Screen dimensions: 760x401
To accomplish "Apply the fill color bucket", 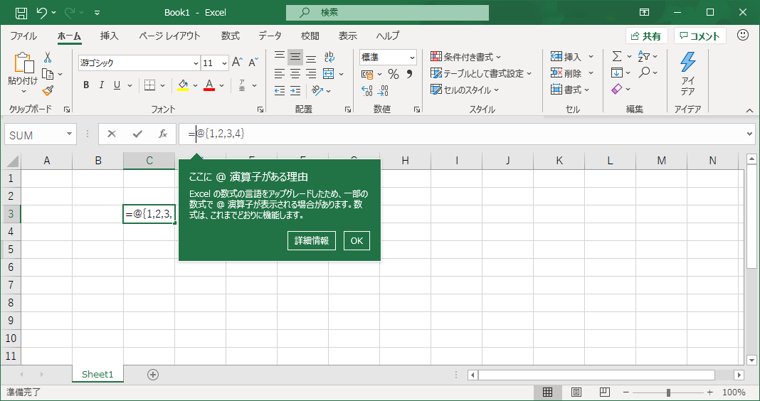I will [183, 85].
